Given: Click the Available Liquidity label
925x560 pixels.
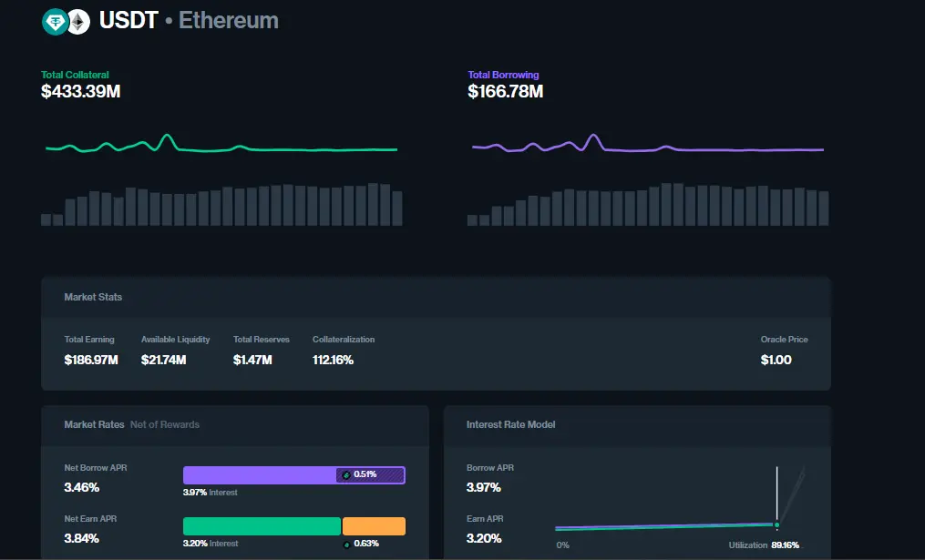Looking at the screenshot, I should (175, 340).
